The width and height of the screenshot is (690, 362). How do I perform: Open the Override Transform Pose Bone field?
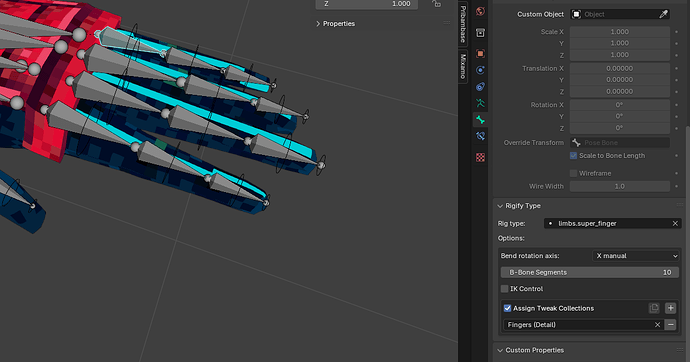click(620, 143)
